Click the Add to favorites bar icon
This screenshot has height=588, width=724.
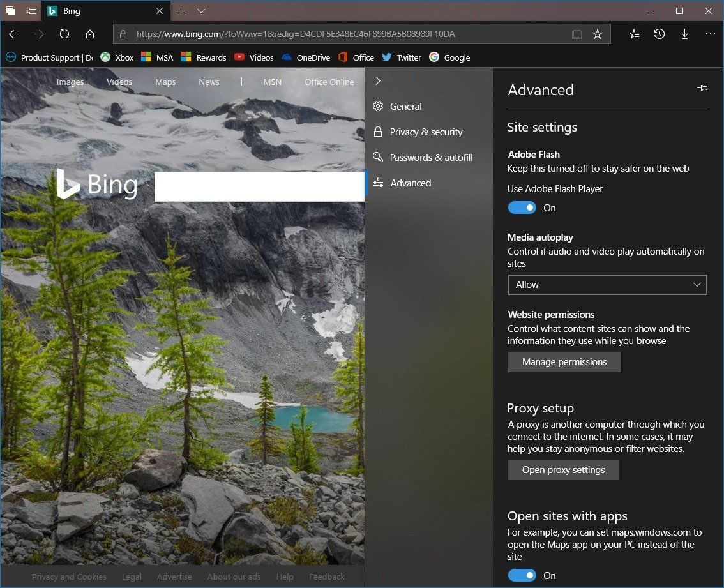(x=633, y=34)
